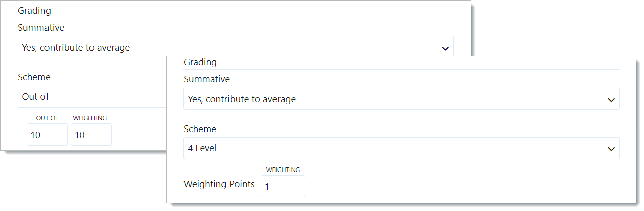Click the 'Summative' label in the front panel
The width and height of the screenshot is (644, 211).
click(x=207, y=79)
